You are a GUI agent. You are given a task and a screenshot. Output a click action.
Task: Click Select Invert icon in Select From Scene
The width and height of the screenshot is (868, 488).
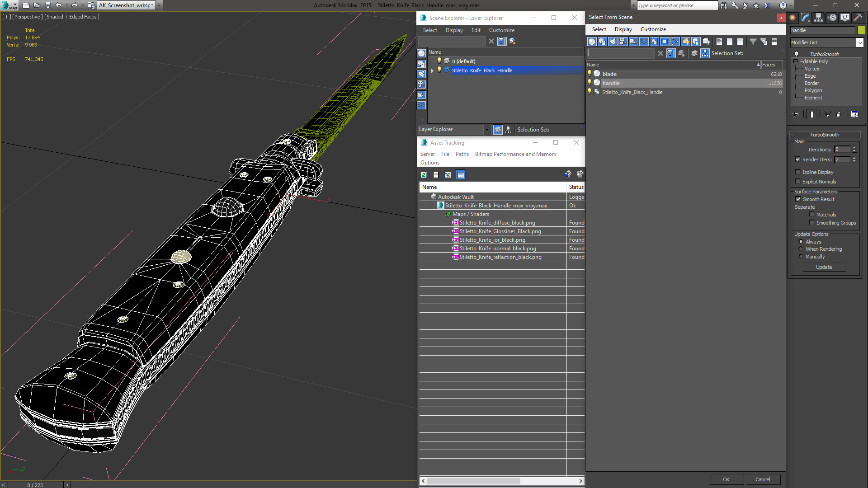(740, 42)
